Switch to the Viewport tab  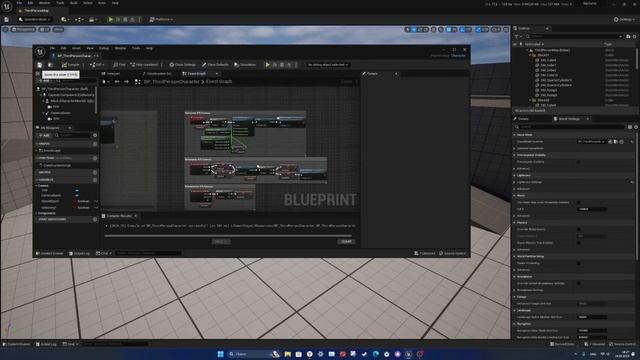(x=111, y=73)
